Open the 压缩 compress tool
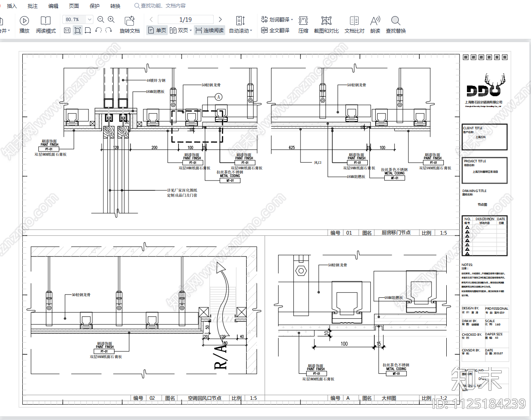The image size is (531, 420). [x=303, y=24]
